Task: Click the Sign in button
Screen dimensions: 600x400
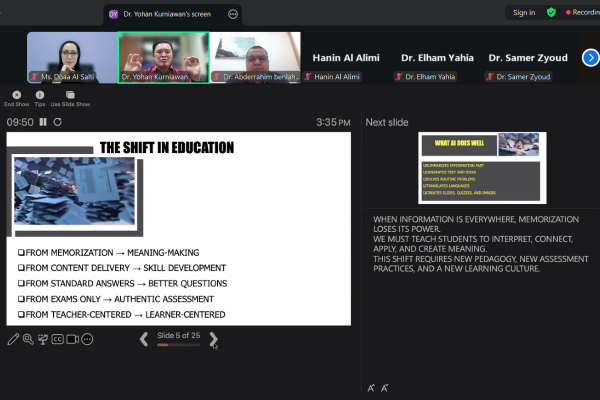Action: [x=524, y=13]
